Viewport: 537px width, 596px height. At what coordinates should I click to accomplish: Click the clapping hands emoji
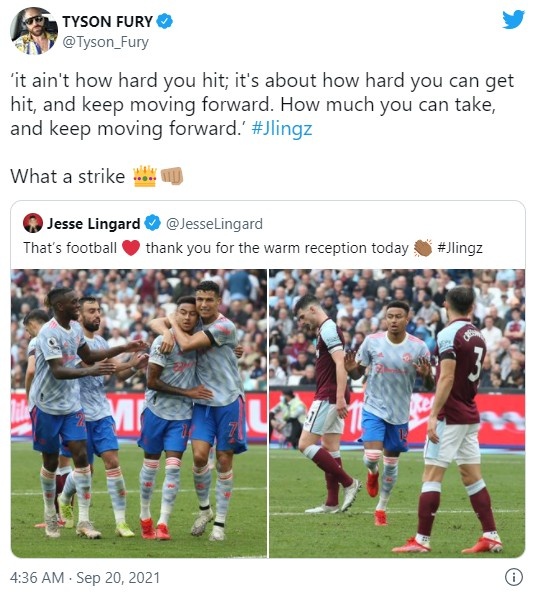(x=423, y=248)
